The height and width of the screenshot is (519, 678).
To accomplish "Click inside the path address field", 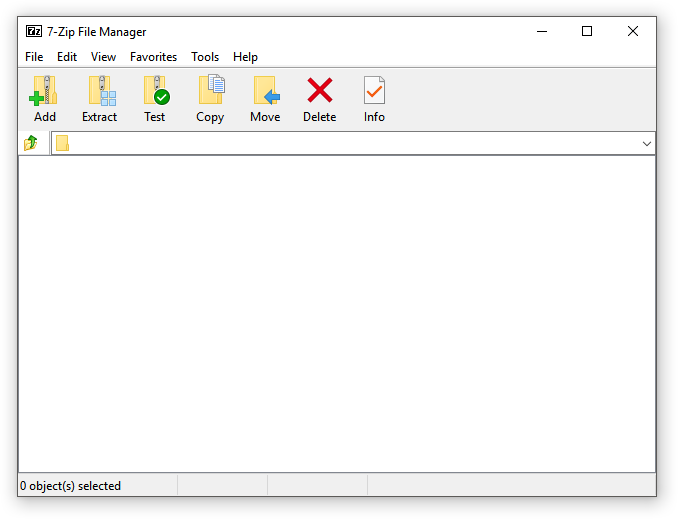I will click(353, 143).
